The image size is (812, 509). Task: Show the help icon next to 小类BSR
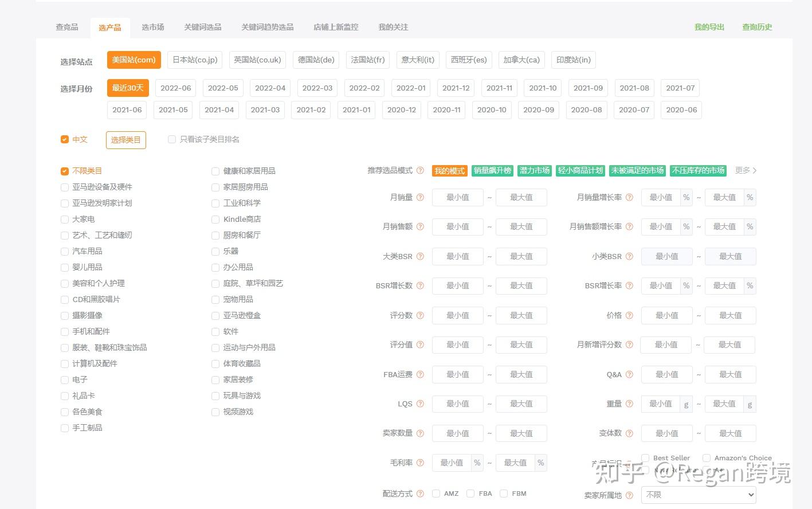[x=629, y=256]
